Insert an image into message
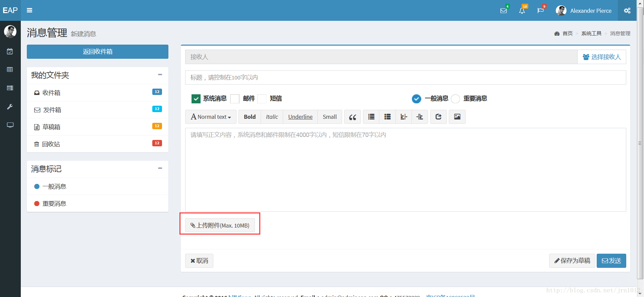644x297 pixels. point(457,117)
